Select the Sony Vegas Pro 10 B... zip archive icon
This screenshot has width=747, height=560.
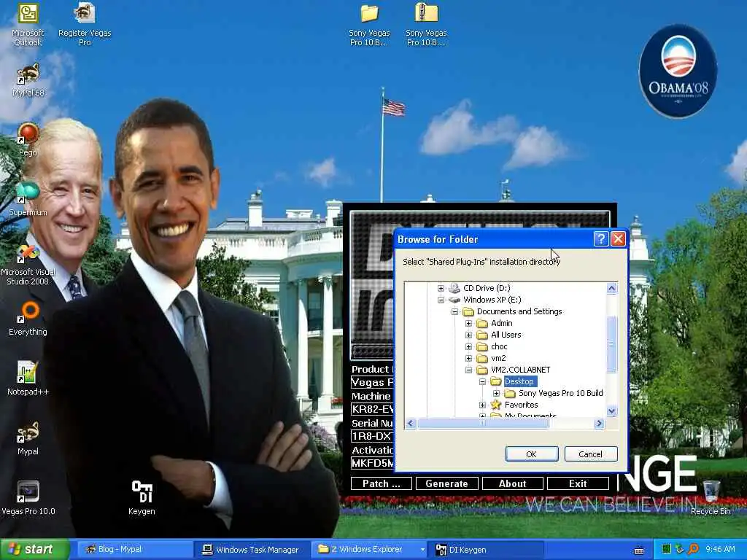tap(426, 24)
